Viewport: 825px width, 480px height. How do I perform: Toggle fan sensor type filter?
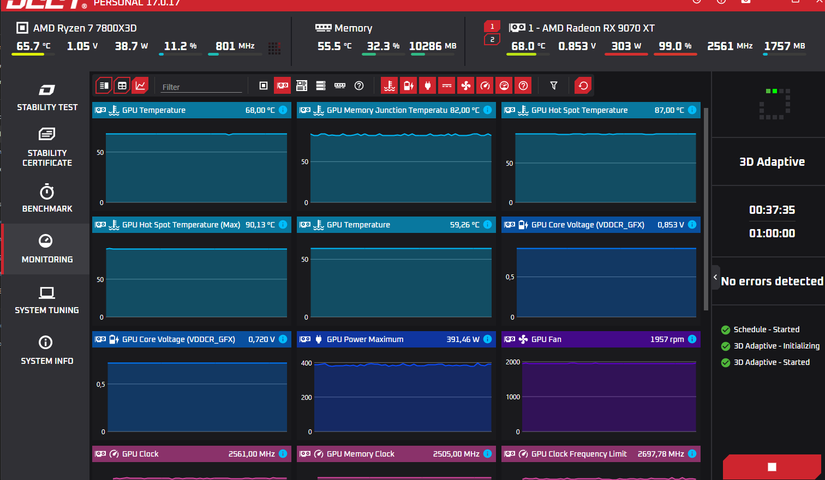pyautogui.click(x=466, y=86)
